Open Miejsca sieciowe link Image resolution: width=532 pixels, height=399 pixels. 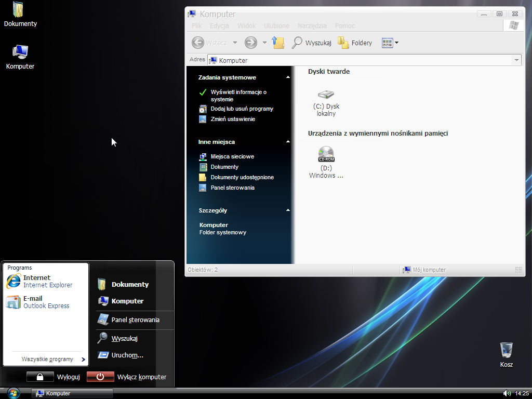(x=232, y=156)
